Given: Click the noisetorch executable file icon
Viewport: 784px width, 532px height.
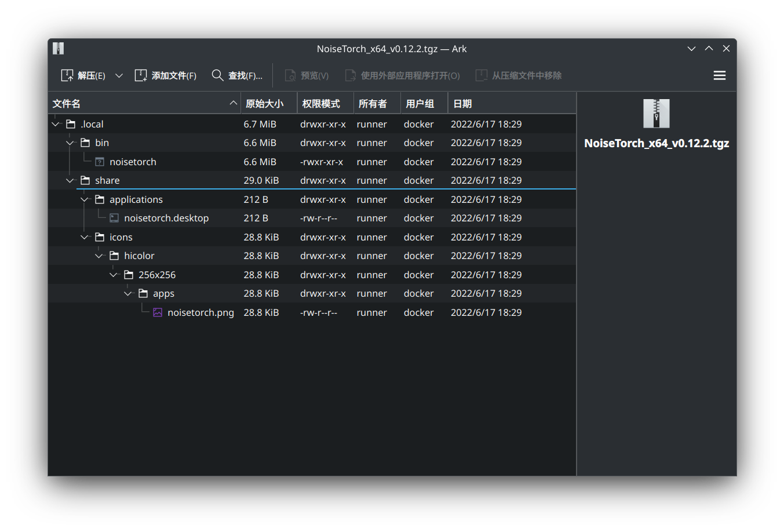Looking at the screenshot, I should [100, 162].
